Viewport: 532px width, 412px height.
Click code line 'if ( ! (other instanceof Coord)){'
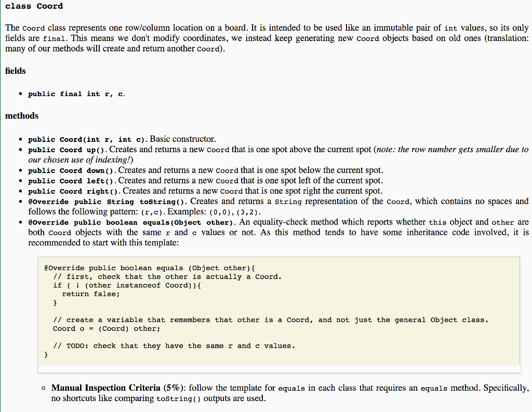pos(127,285)
